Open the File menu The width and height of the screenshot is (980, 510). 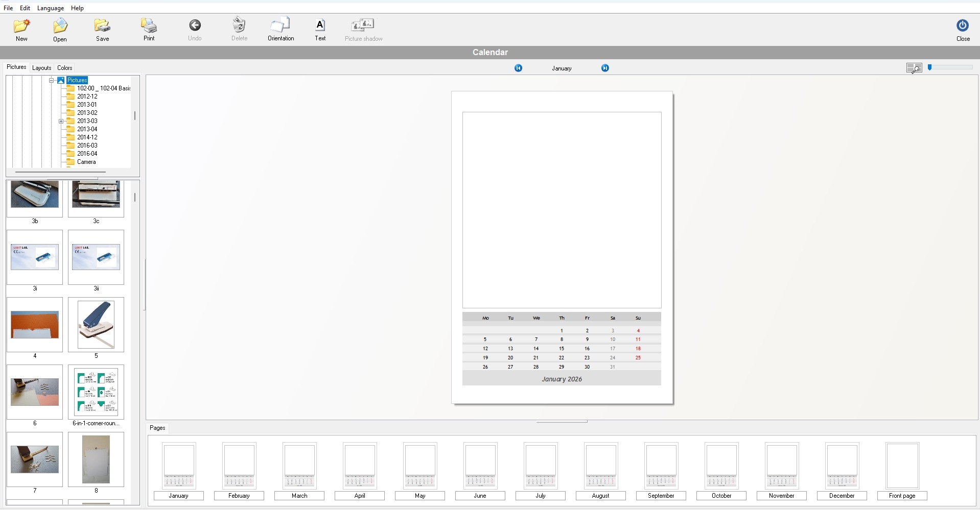point(8,8)
